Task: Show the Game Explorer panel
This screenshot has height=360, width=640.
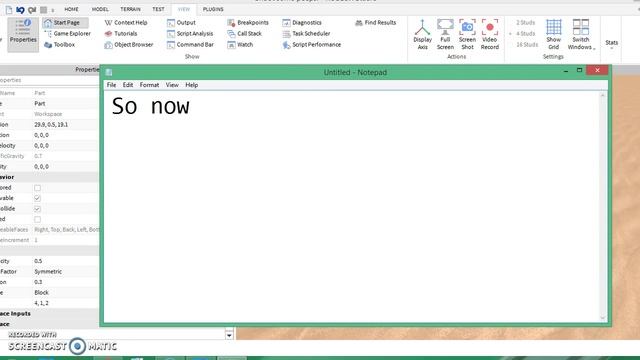Action: click(x=67, y=33)
